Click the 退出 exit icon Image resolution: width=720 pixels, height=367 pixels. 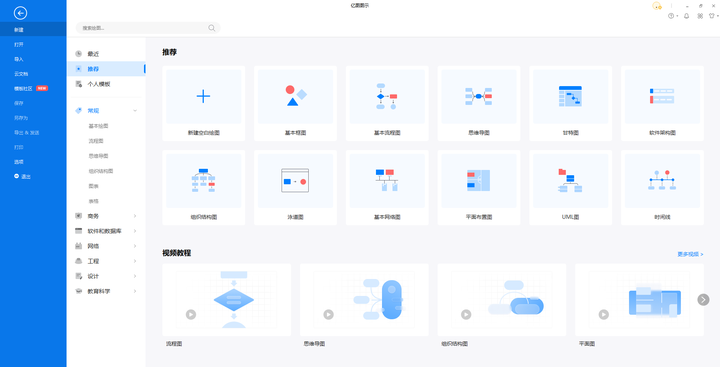[x=17, y=176]
